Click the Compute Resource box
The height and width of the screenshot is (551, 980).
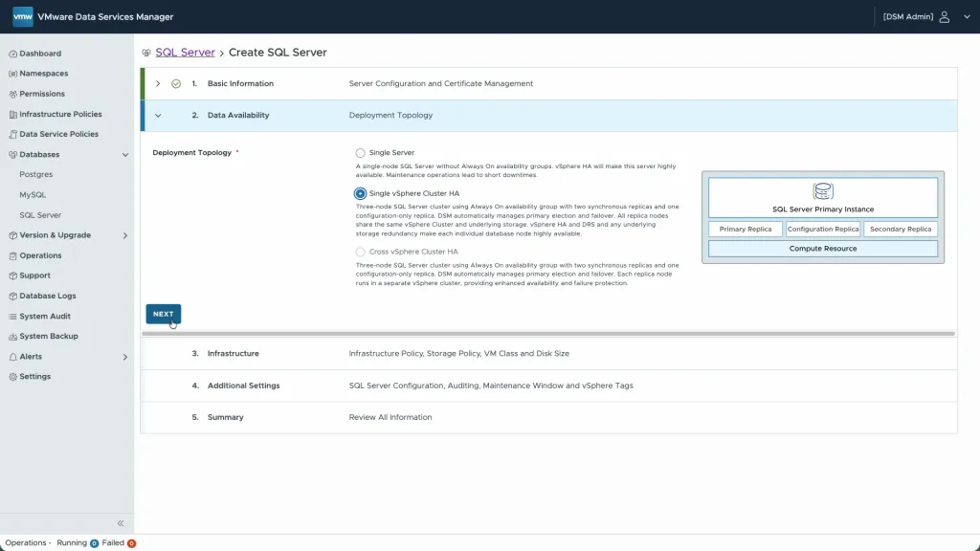tap(822, 249)
